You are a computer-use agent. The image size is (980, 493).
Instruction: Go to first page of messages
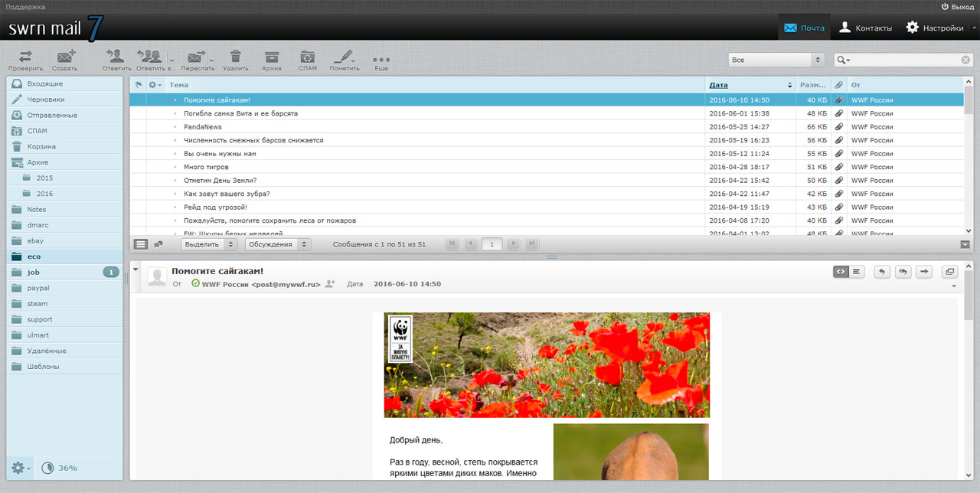452,244
